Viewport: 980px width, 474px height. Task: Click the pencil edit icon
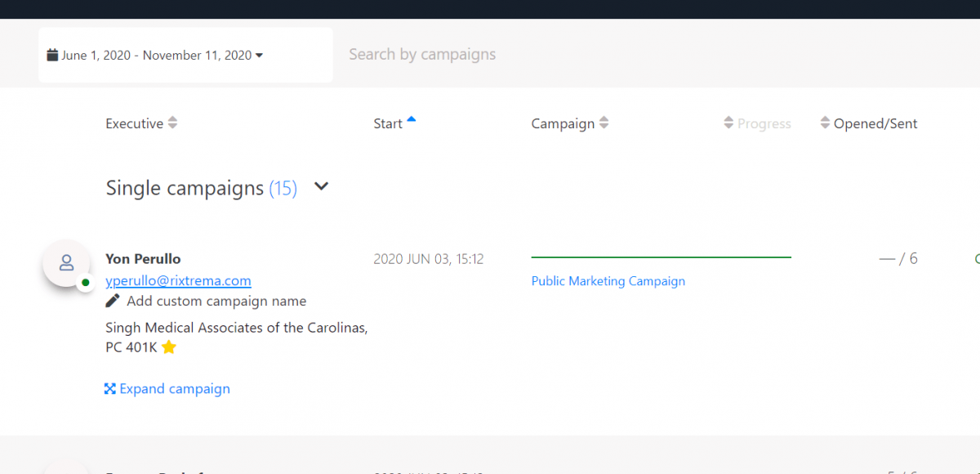click(113, 301)
